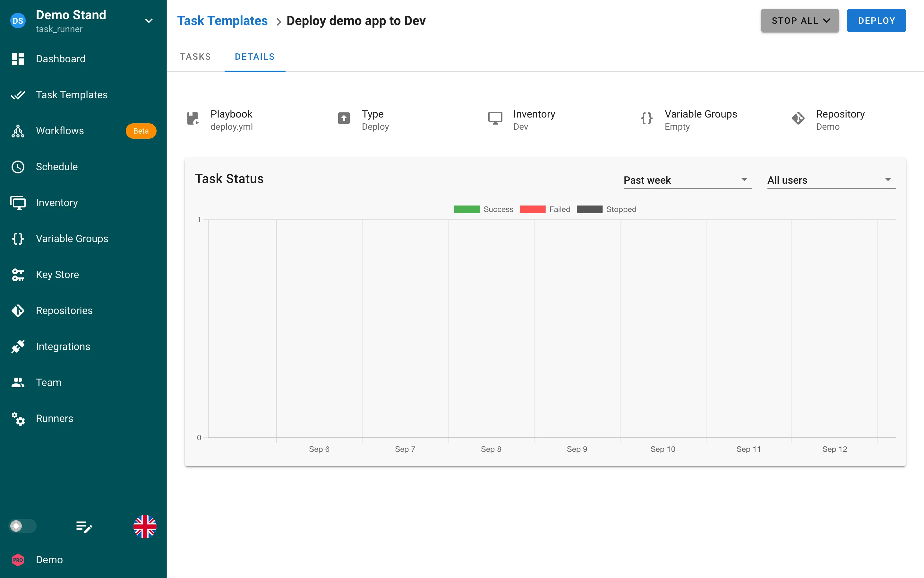Click the UK flag language icon
Image resolution: width=924 pixels, height=578 pixels.
pos(145,526)
